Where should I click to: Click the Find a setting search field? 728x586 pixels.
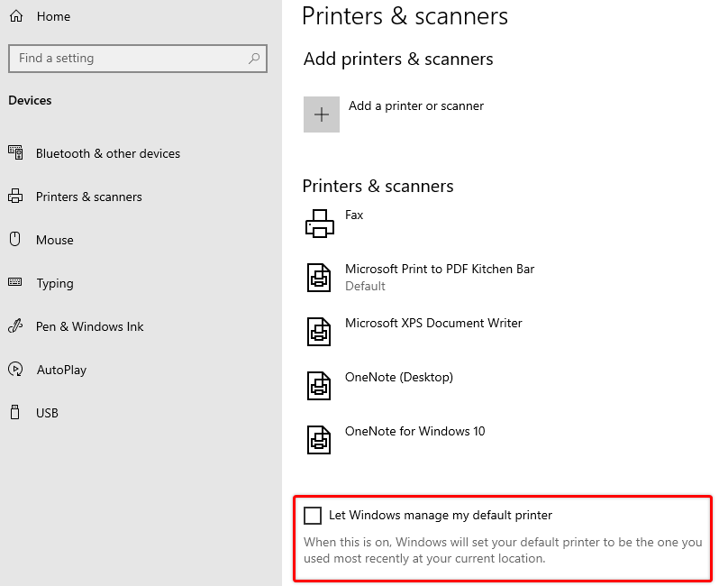tap(138, 58)
